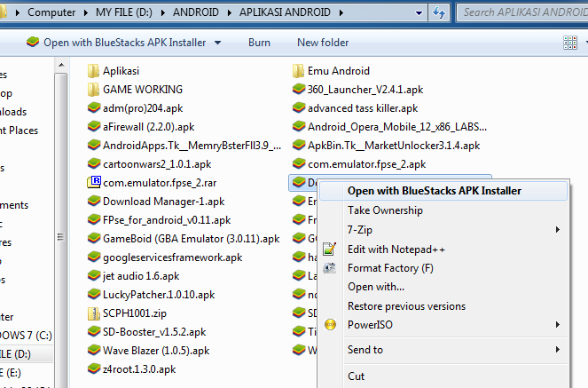Select Download Manager-1.apk file name
This screenshot has width=588, height=388.
coord(163,202)
